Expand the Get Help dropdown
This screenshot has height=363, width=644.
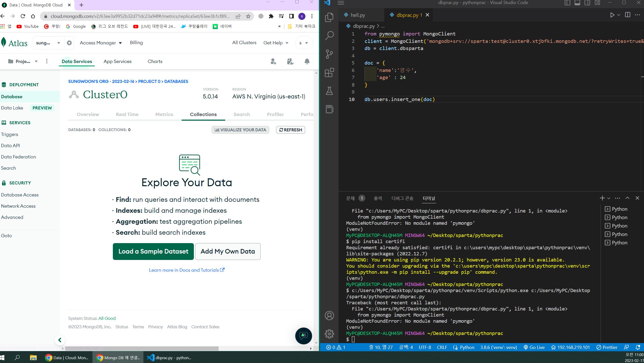click(x=276, y=43)
